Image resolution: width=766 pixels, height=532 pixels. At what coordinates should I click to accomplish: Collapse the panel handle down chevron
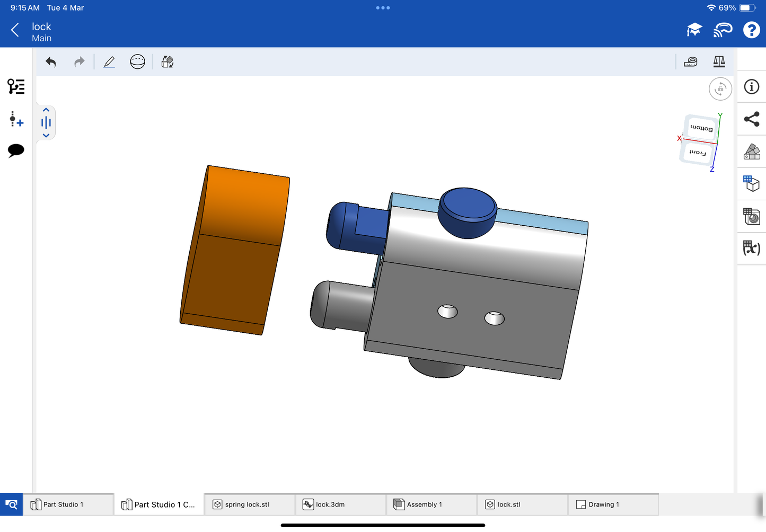(46, 136)
